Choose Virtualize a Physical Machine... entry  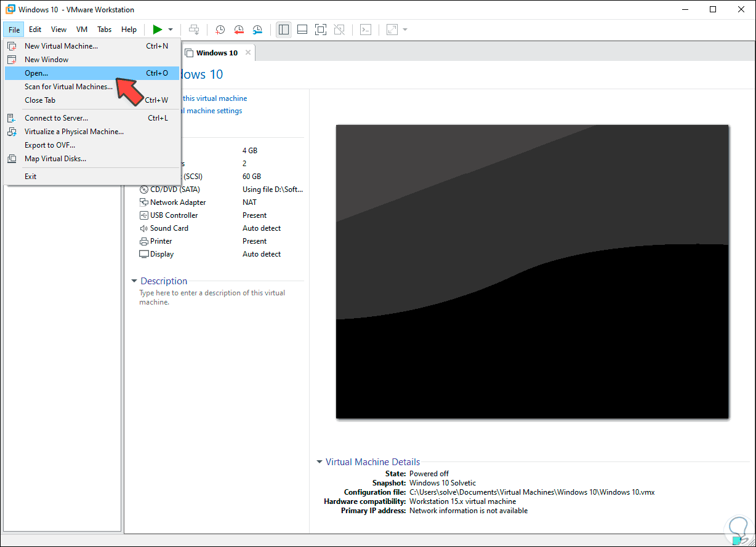pyautogui.click(x=92, y=132)
